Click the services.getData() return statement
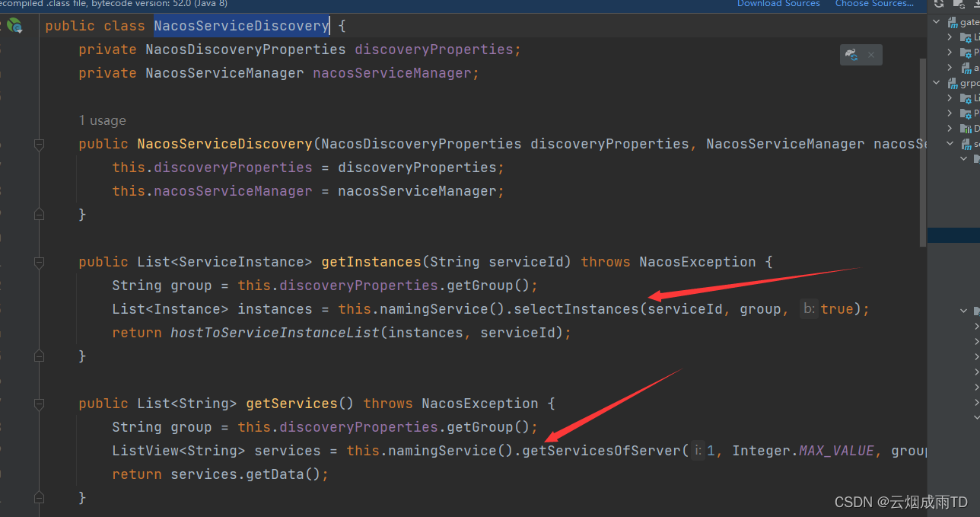The width and height of the screenshot is (980, 517). (x=220, y=474)
